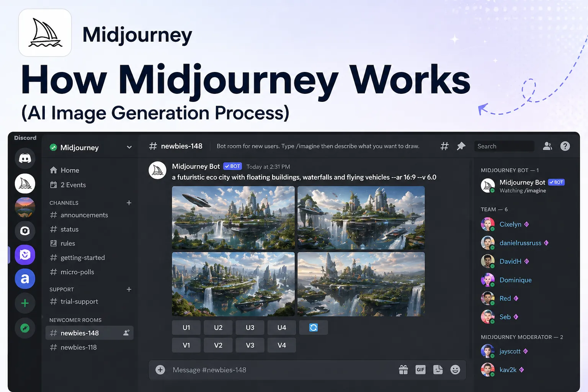Open moderator jayscott's profile

pos(510,351)
